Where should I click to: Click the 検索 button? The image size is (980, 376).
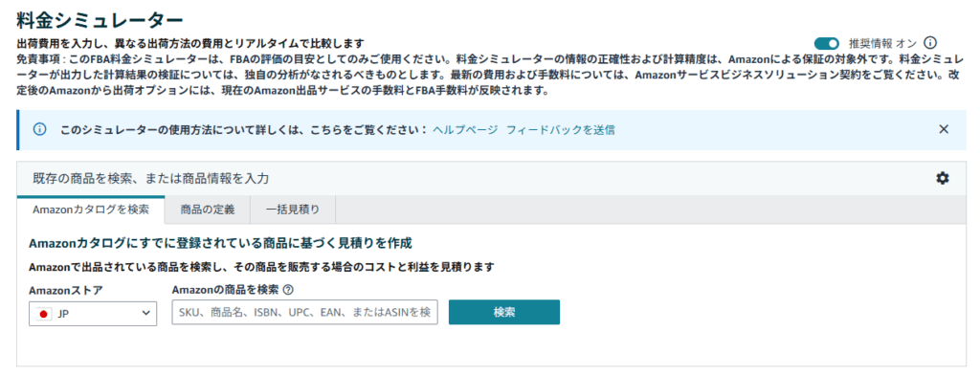[x=504, y=312]
